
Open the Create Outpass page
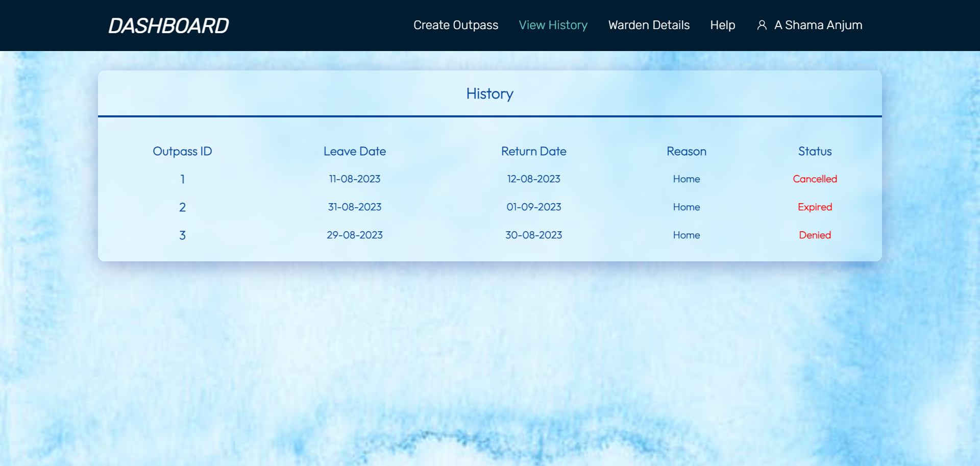(x=456, y=25)
